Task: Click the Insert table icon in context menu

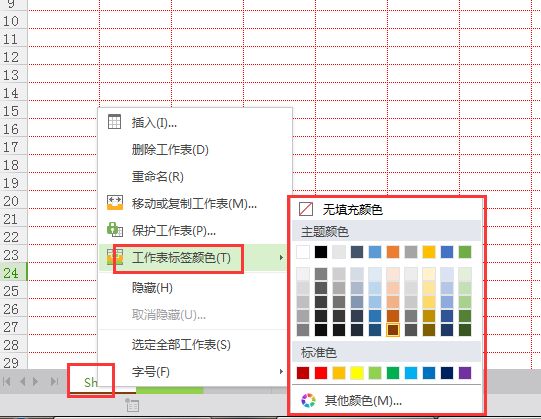Action: [x=115, y=122]
